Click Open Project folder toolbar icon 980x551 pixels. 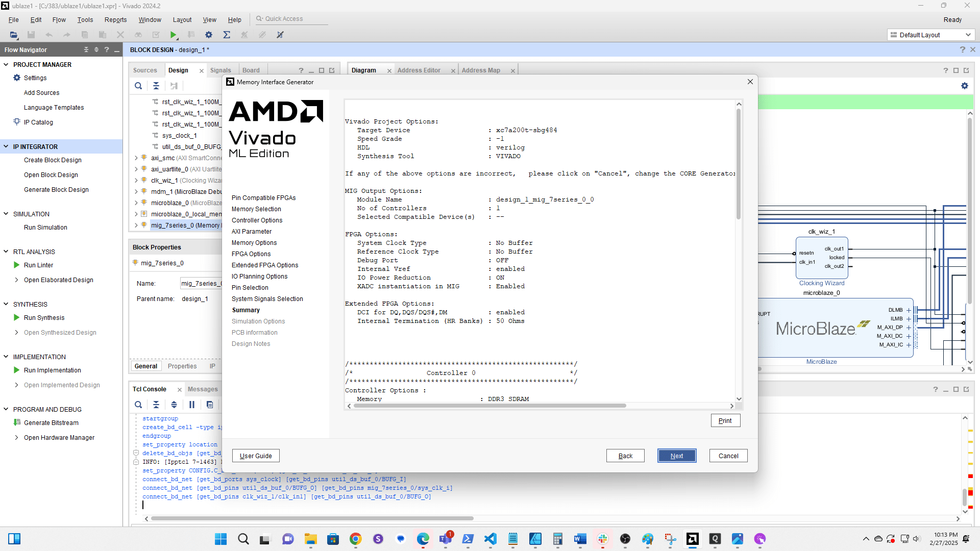click(14, 35)
